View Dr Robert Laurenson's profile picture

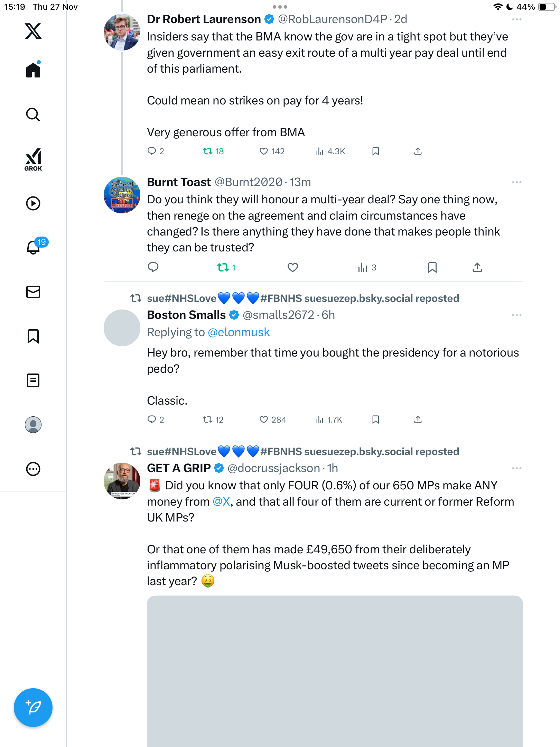[122, 32]
